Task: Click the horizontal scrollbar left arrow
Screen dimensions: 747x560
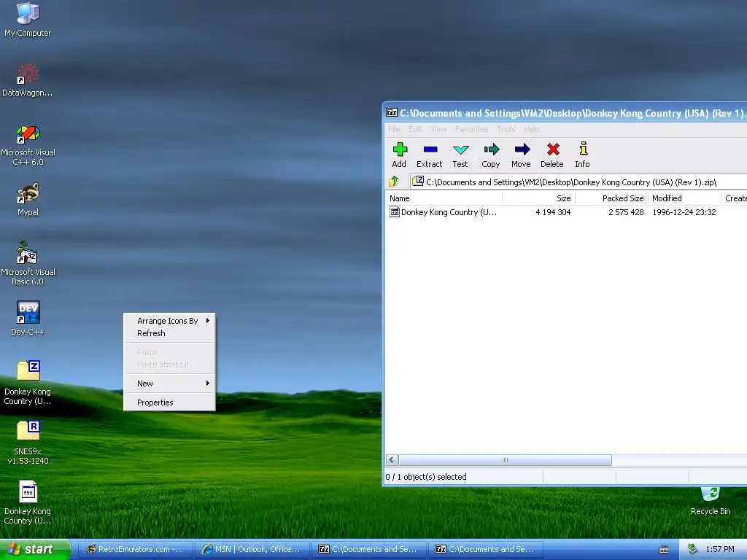Action: coord(392,460)
